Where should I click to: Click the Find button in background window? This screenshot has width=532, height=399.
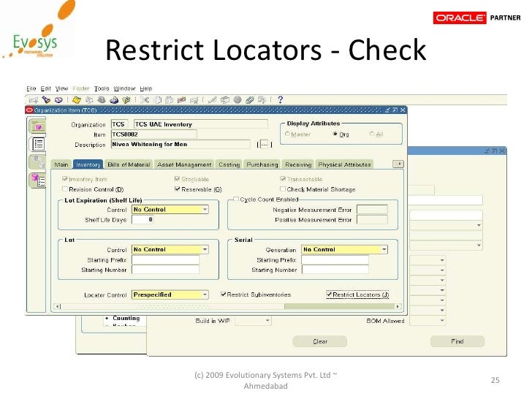pos(457,341)
